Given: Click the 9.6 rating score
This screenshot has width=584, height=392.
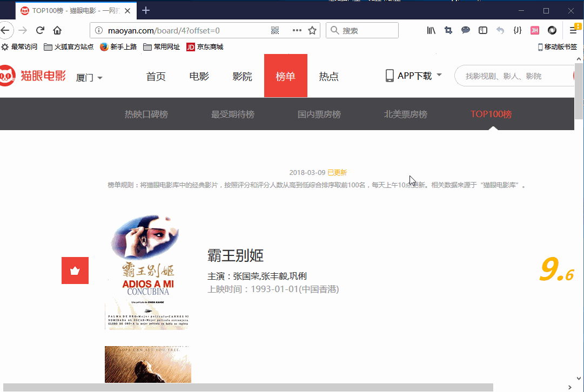Looking at the screenshot, I should click(557, 270).
